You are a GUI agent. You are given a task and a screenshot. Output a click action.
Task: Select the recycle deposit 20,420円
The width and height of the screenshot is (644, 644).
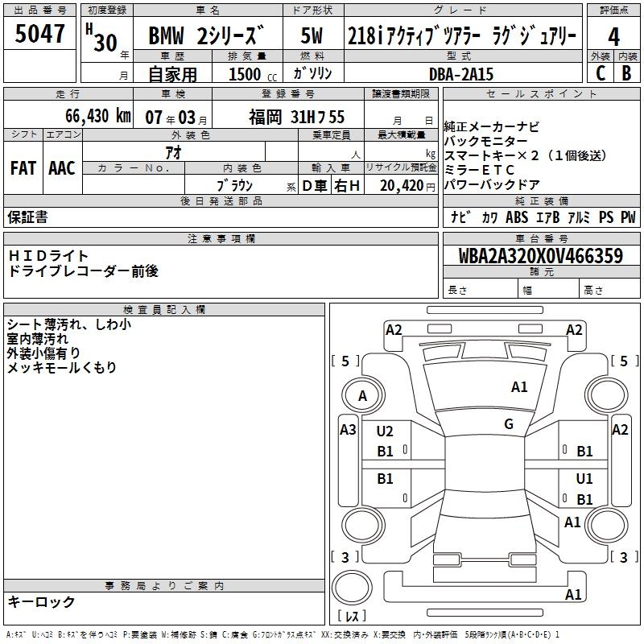tap(407, 186)
